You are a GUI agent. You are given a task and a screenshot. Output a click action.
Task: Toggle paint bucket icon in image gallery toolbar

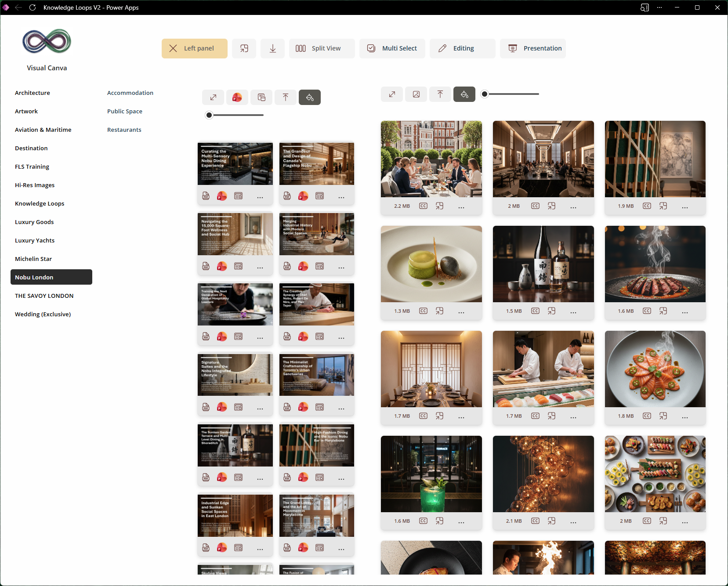coord(464,94)
